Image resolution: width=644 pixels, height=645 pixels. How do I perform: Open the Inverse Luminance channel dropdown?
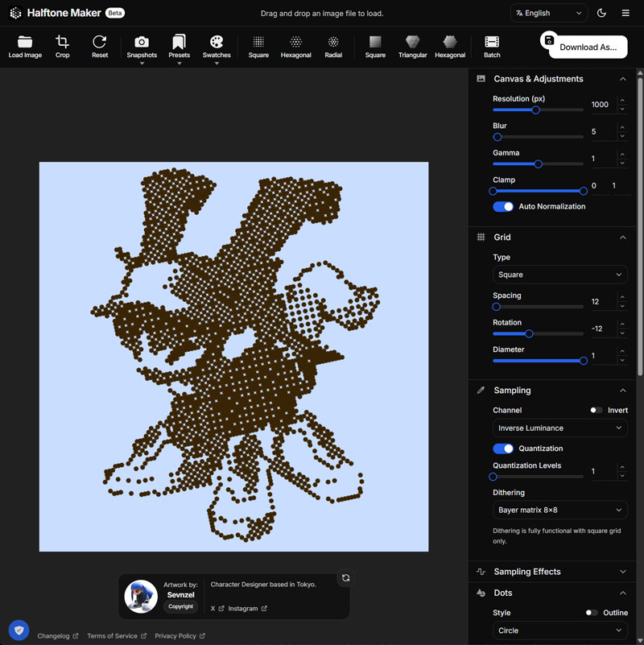coord(559,428)
